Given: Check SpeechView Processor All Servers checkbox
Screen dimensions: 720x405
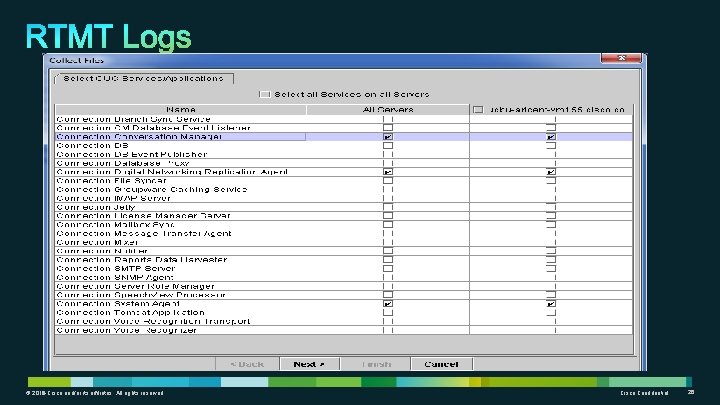Looking at the screenshot, I should 388,295.
